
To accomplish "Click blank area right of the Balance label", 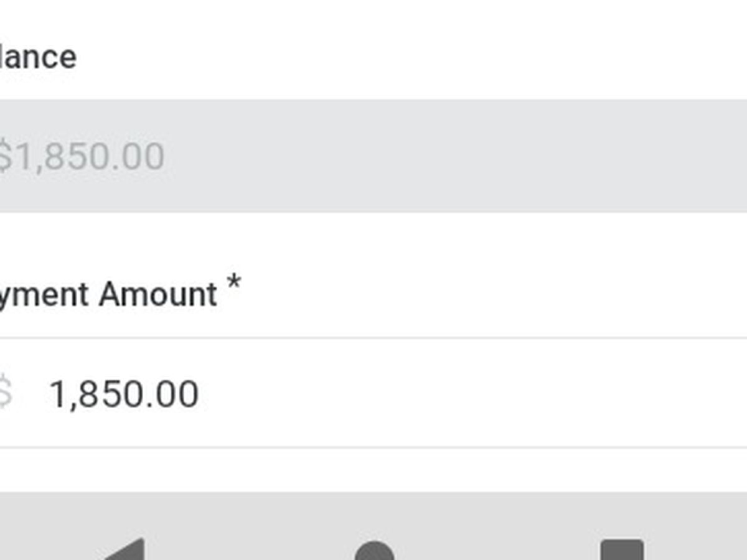I will point(374,57).
